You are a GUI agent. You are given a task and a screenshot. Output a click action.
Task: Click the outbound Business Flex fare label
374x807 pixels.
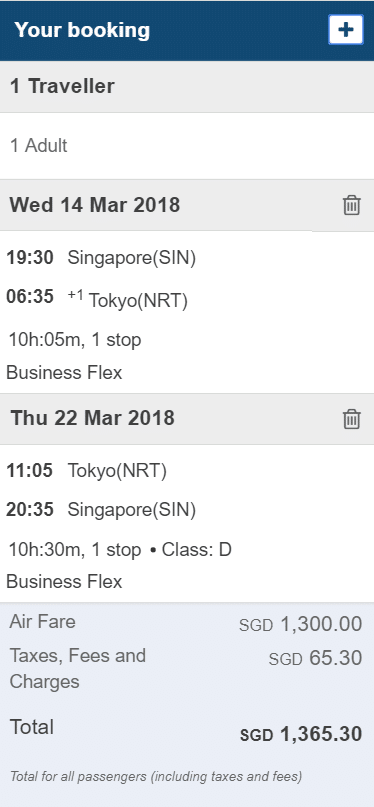click(x=64, y=372)
